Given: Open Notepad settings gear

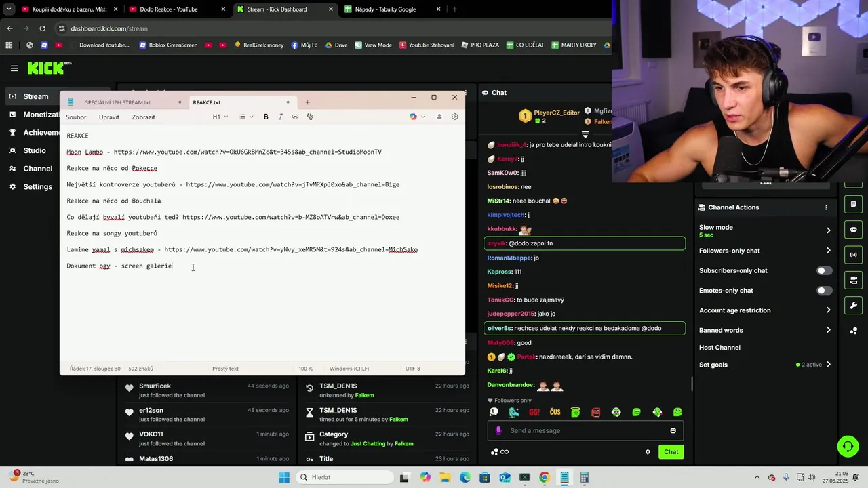Looking at the screenshot, I should 454,117.
